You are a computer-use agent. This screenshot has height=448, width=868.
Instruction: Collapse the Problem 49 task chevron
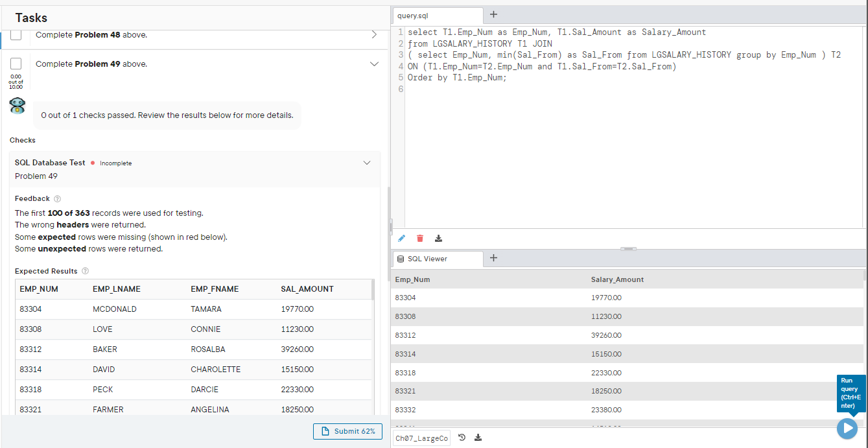point(374,64)
